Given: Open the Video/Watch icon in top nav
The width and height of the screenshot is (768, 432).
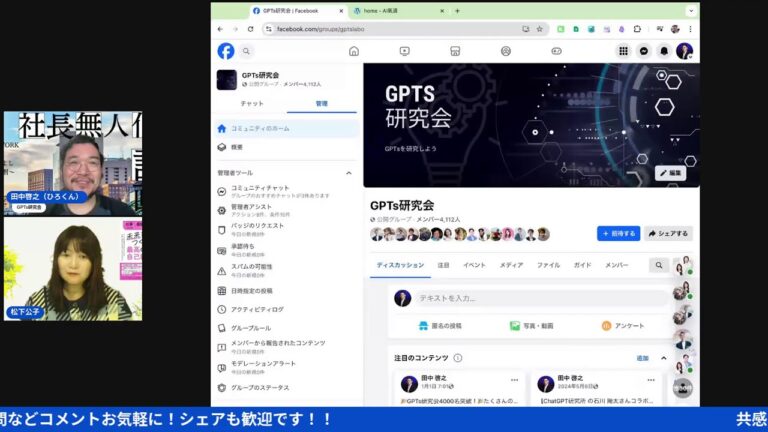Looking at the screenshot, I should 405,51.
